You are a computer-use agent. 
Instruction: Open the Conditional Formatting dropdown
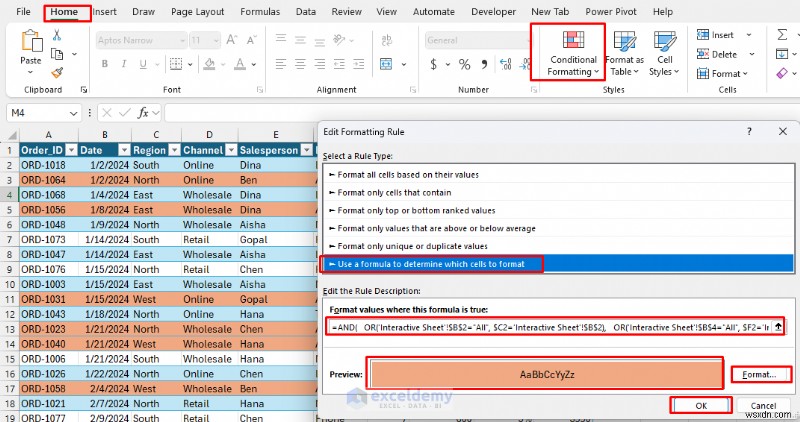pyautogui.click(x=573, y=53)
